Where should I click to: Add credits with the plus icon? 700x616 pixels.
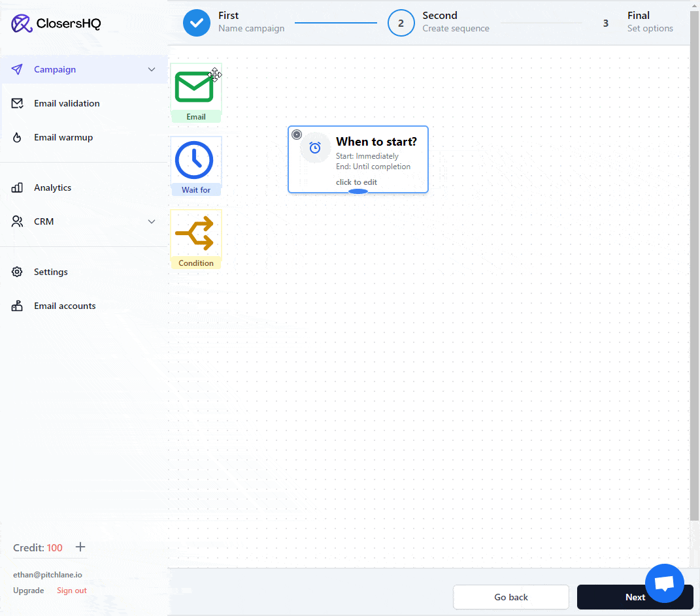(x=80, y=547)
